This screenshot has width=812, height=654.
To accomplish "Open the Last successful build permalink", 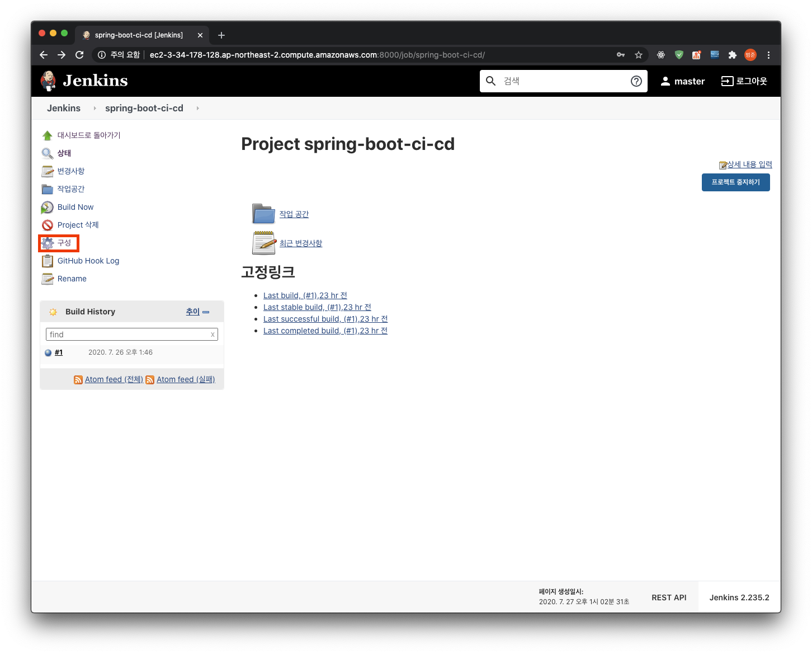I will tap(325, 319).
